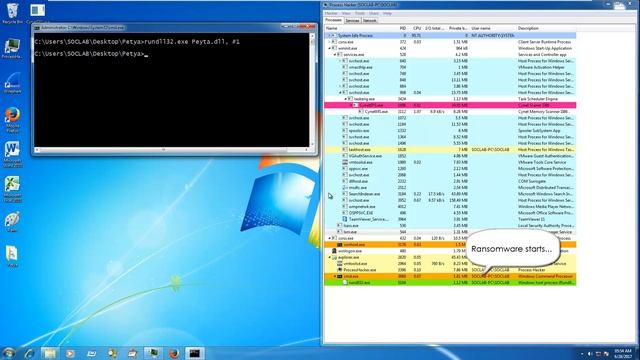Click the explorer.exe process icon
640x360 pixels.
pyautogui.click(x=335, y=257)
